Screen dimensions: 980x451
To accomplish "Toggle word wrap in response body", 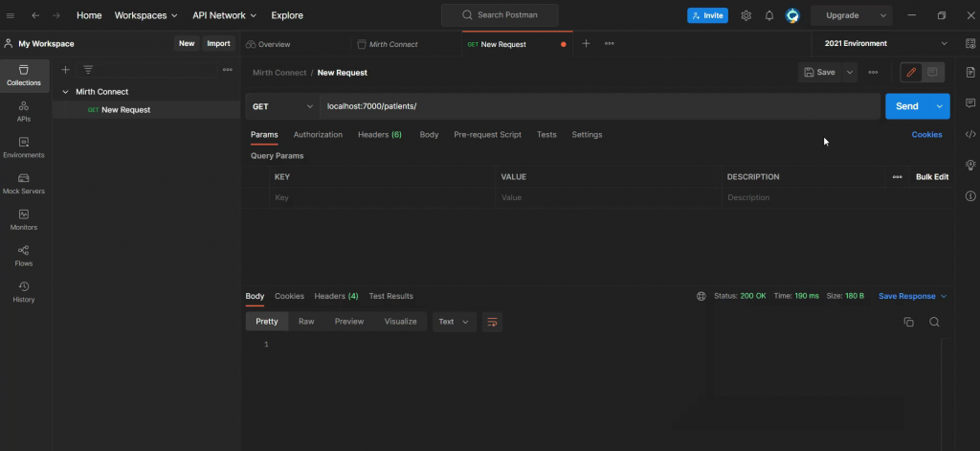I will 492,322.
